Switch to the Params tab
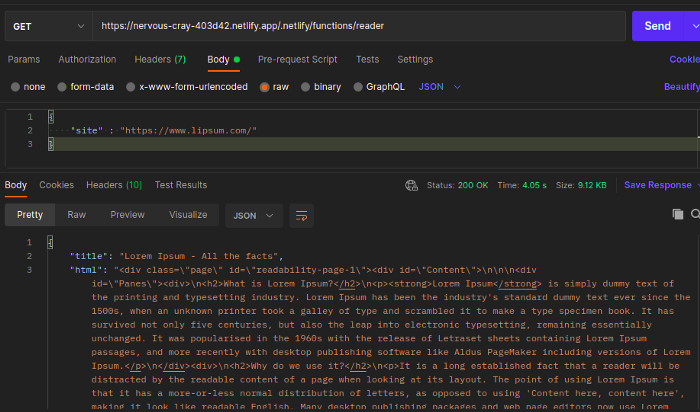Image resolution: width=700 pixels, height=412 pixels. tap(24, 59)
